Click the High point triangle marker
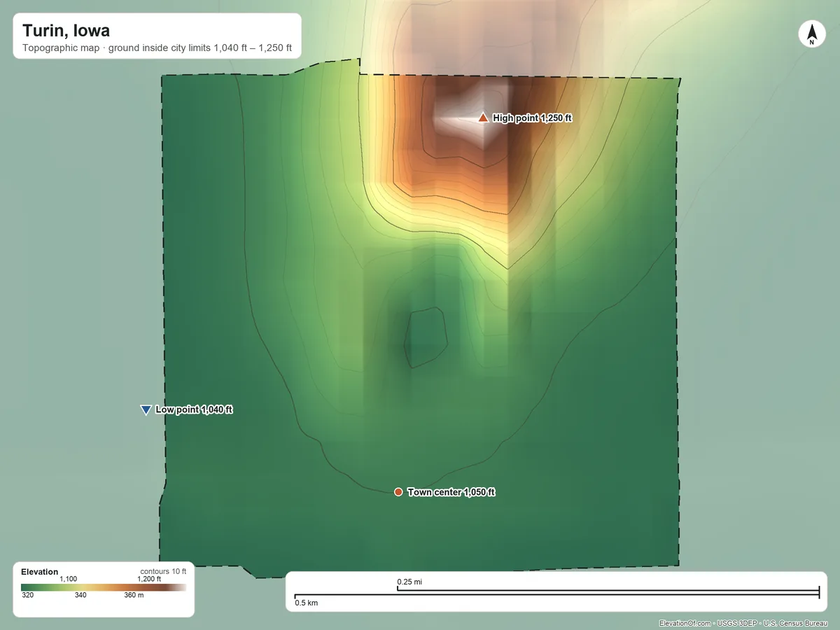This screenshot has height=630, width=840. (482, 118)
